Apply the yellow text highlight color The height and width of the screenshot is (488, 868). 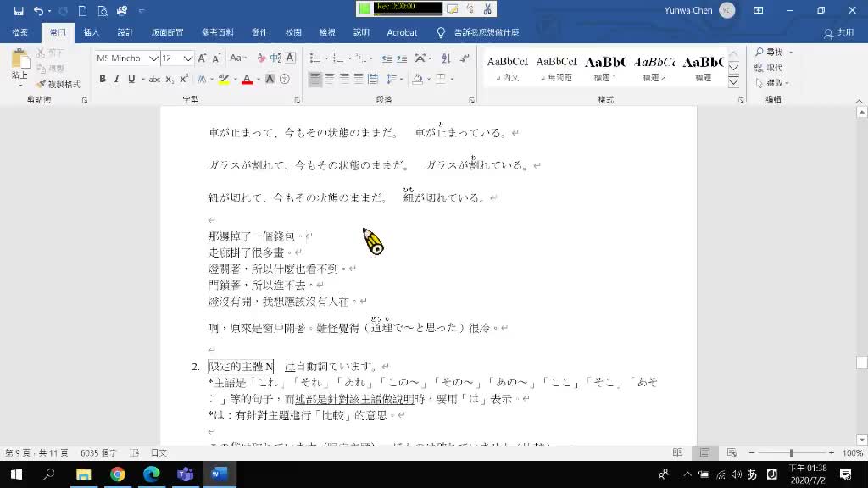(224, 79)
